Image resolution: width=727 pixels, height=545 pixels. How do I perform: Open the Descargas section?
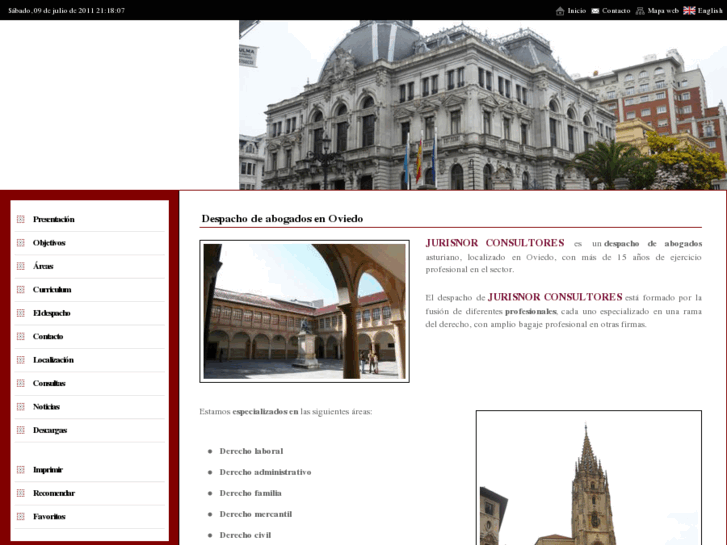50,430
